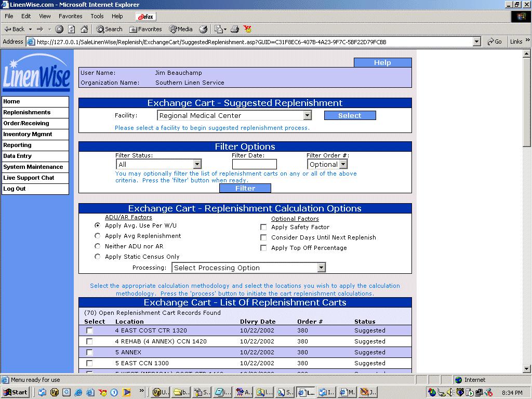Open the File menu

[x=9, y=16]
